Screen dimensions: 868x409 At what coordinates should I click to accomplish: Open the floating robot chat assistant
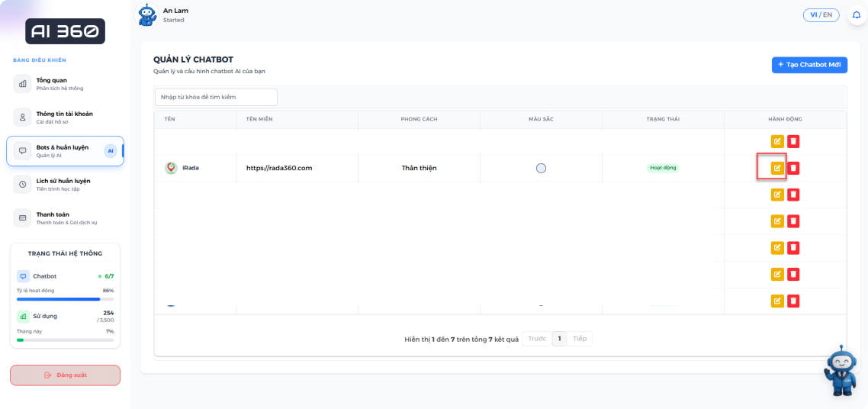click(839, 370)
